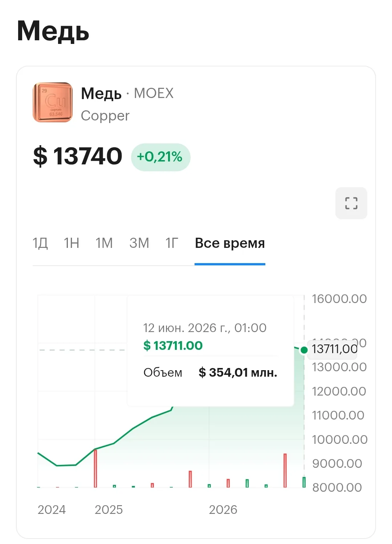392x544 pixels.
Task: Click the last green volume bar
Action: pos(304,482)
